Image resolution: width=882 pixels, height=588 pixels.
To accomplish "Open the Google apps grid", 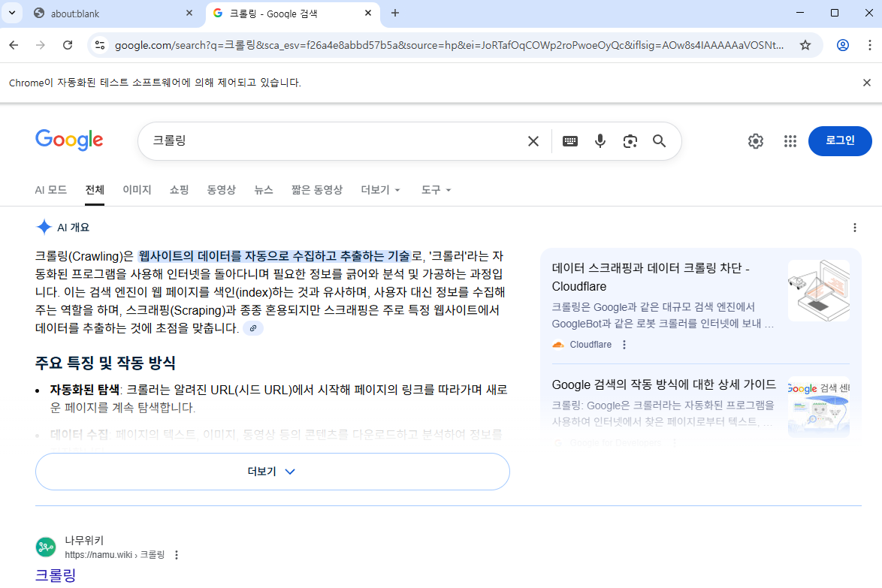I will coord(790,141).
